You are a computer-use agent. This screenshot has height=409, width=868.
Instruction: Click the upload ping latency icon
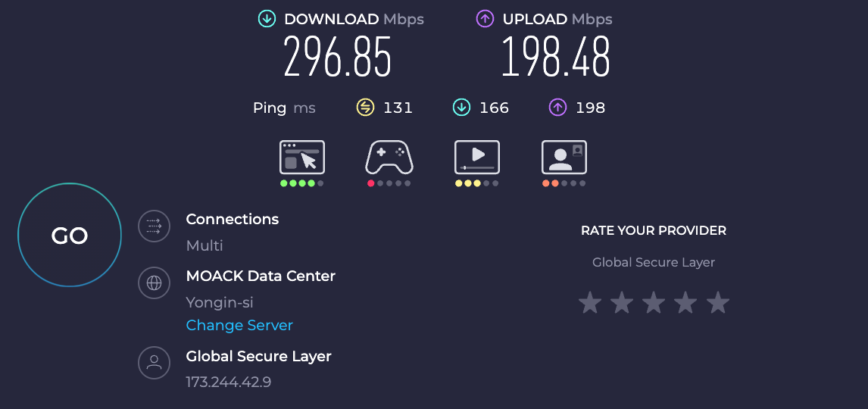pos(557,108)
